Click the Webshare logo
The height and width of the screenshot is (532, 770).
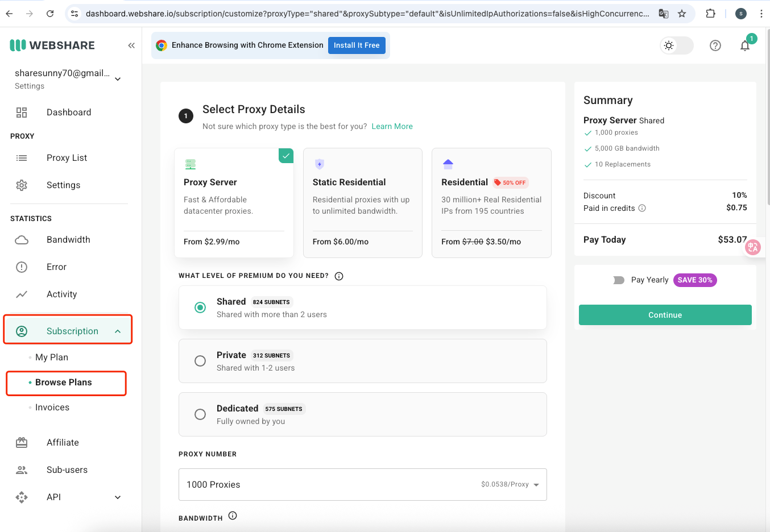pyautogui.click(x=52, y=45)
